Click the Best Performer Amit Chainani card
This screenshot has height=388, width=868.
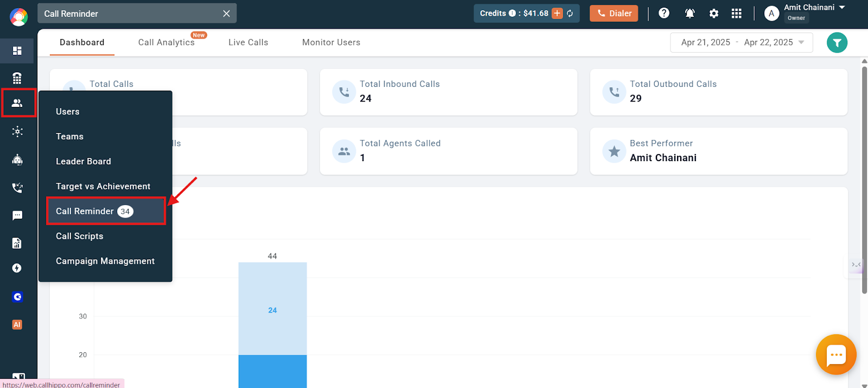coord(719,151)
